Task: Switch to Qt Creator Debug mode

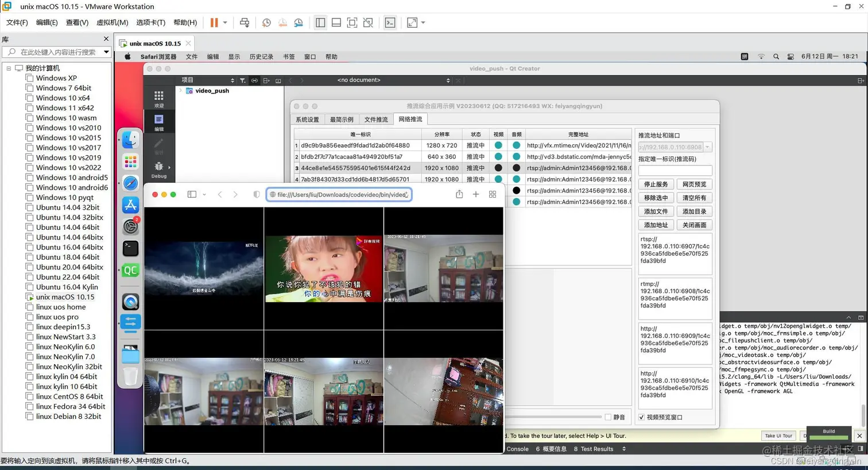Action: [159, 170]
